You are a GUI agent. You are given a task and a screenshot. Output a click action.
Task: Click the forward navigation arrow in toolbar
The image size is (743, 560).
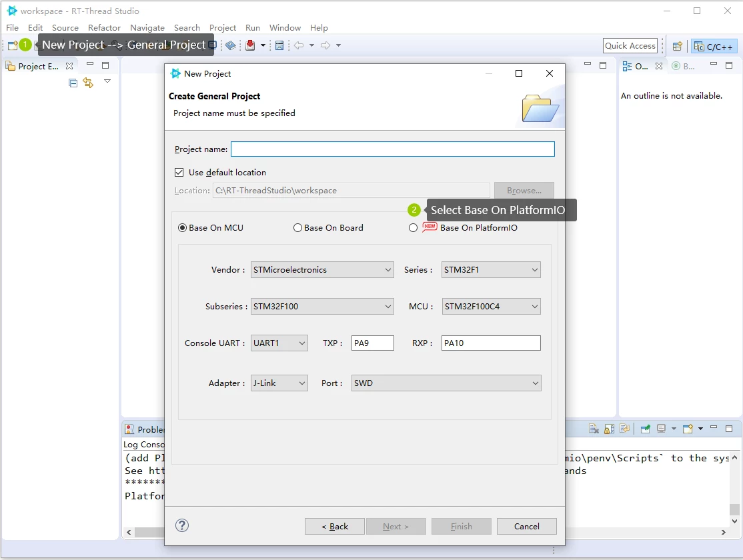[325, 45]
